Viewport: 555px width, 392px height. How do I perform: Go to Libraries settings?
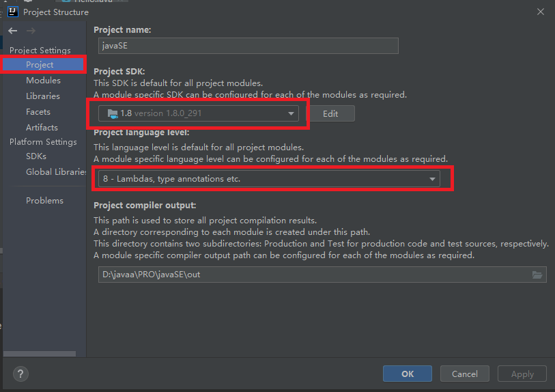43,96
